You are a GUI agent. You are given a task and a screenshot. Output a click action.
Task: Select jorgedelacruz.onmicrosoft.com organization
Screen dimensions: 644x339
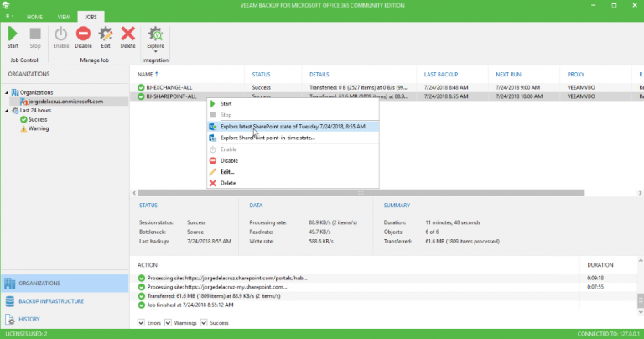coord(65,102)
